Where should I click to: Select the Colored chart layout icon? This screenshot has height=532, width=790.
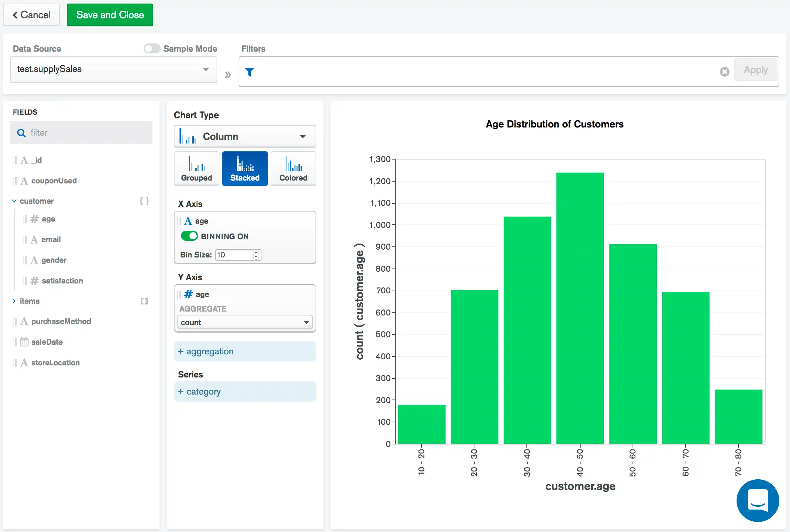tap(293, 168)
